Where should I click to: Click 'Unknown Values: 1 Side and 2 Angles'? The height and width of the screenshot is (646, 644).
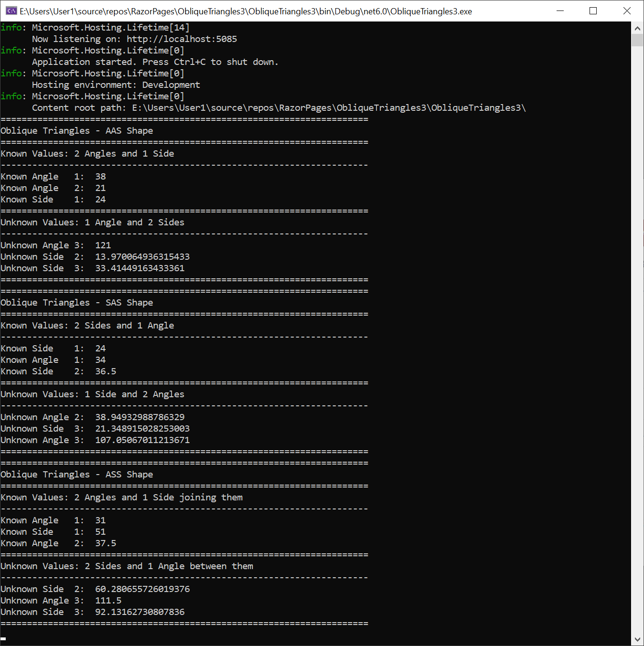point(93,394)
